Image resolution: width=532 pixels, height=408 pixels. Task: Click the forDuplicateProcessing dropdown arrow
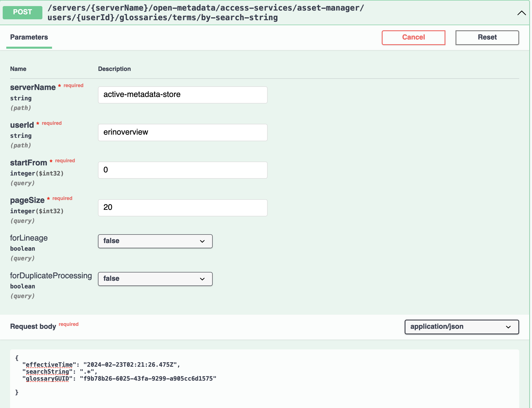[x=202, y=279]
